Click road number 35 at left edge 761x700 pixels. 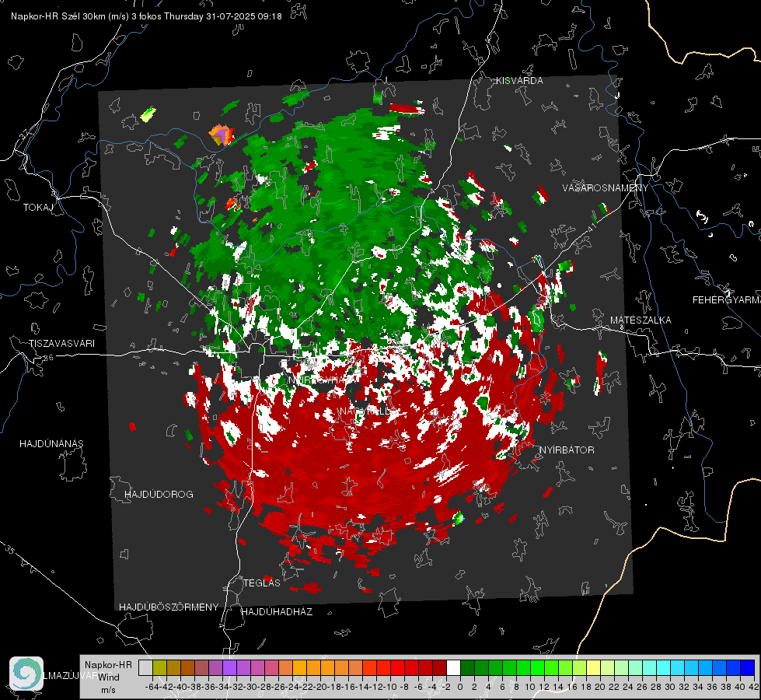(x=10, y=550)
